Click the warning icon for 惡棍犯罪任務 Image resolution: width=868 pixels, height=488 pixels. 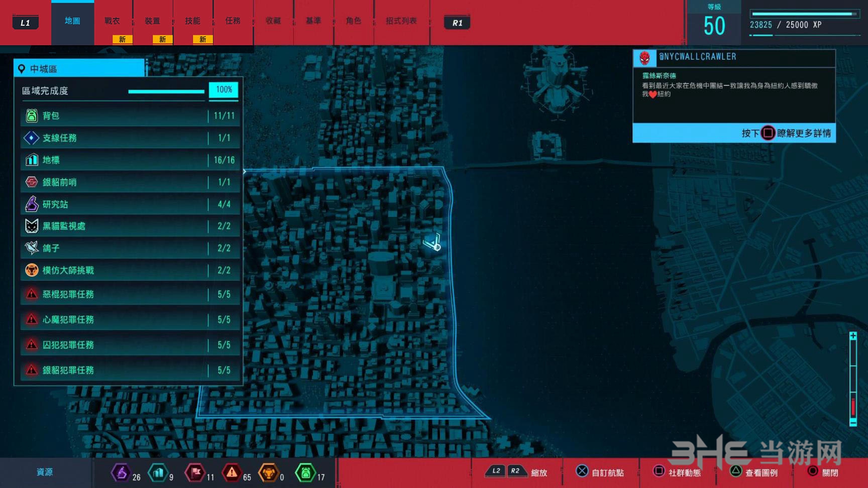click(x=32, y=294)
